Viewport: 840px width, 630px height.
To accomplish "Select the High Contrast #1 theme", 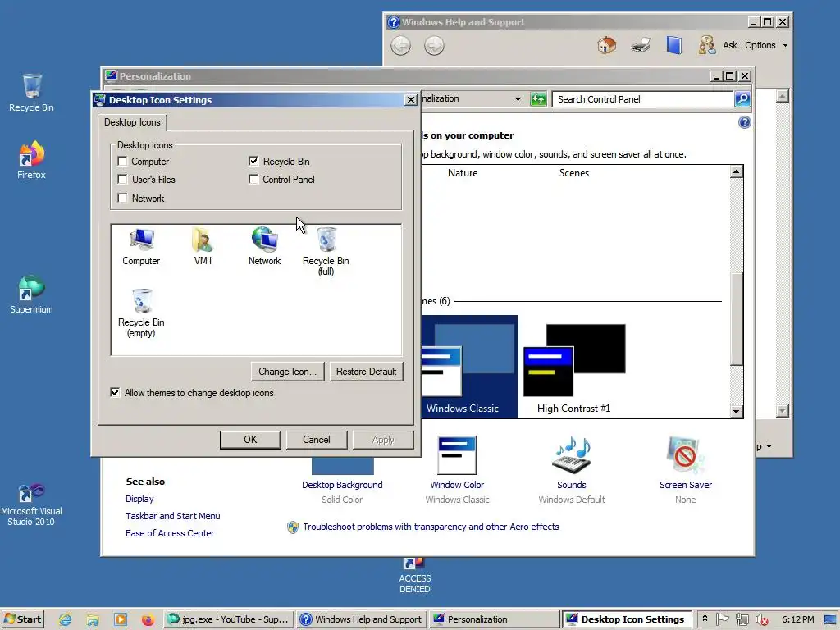I will (573, 368).
